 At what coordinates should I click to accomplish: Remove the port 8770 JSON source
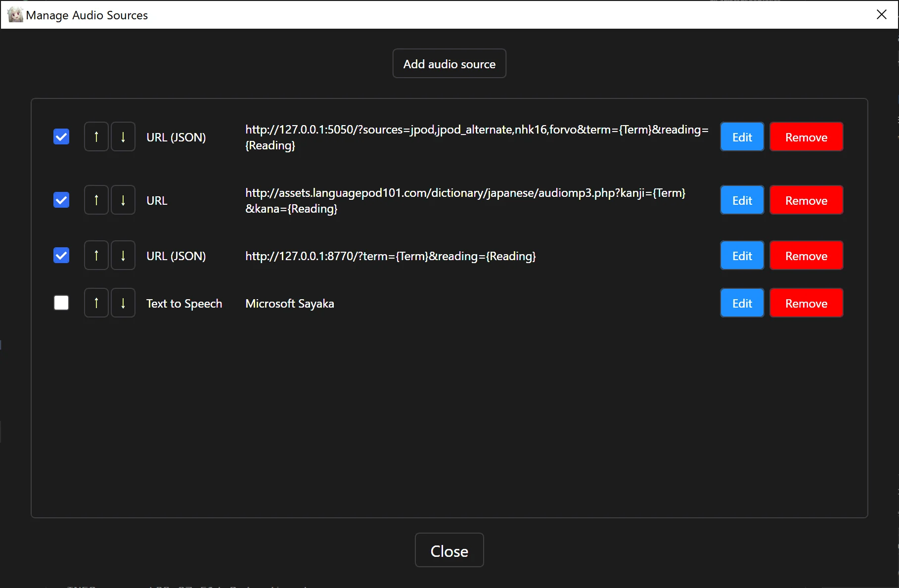pos(806,255)
